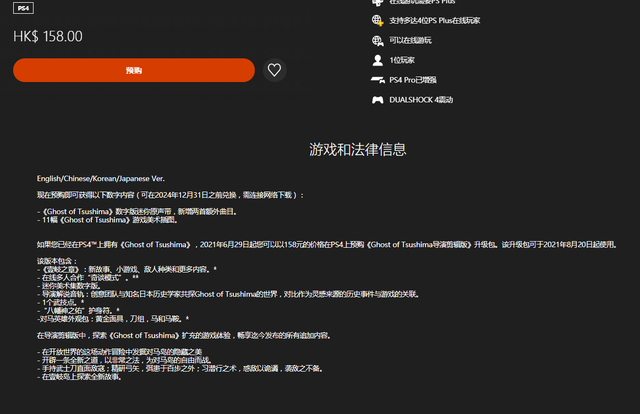The width and height of the screenshot is (640, 414).
Task: Click the 在壹岐岛上探索全新故事 bullet line
Action: coord(79,377)
